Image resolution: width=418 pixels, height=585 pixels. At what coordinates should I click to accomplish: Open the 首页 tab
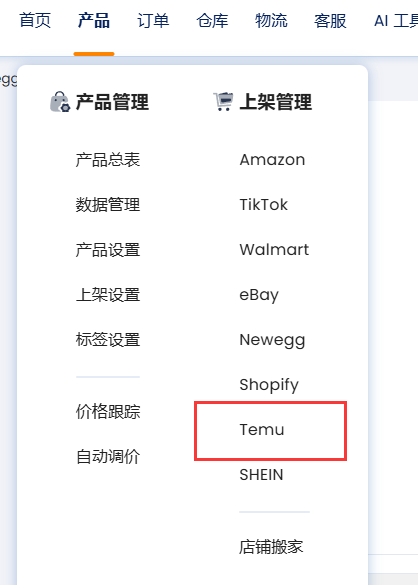tap(35, 20)
